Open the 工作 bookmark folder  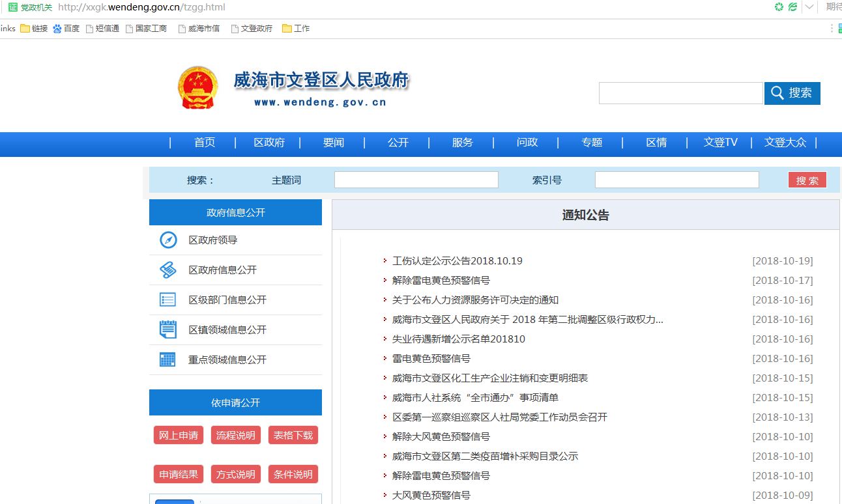[296, 29]
